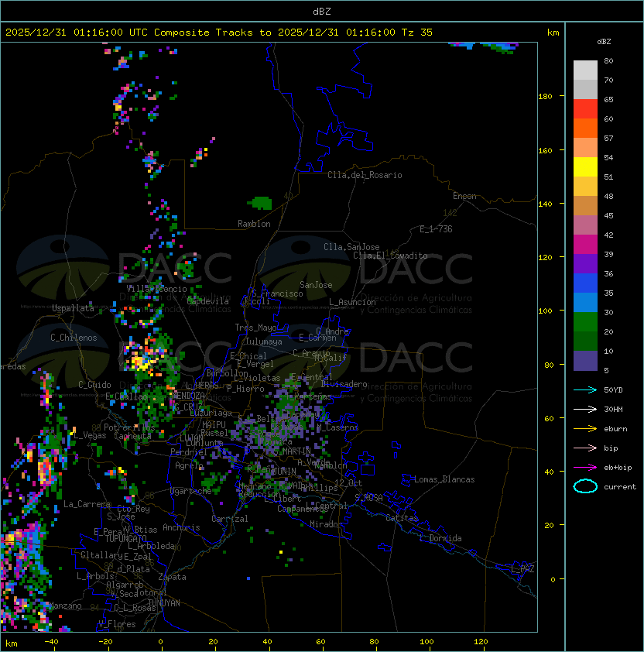Click the 'TUNUYAN' map label
The image size is (644, 652).
point(164,603)
